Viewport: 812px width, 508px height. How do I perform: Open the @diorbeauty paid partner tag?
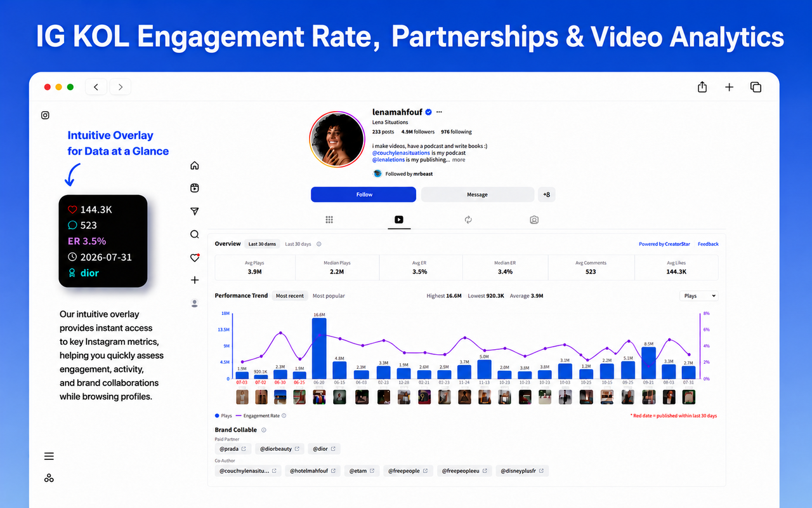click(280, 449)
